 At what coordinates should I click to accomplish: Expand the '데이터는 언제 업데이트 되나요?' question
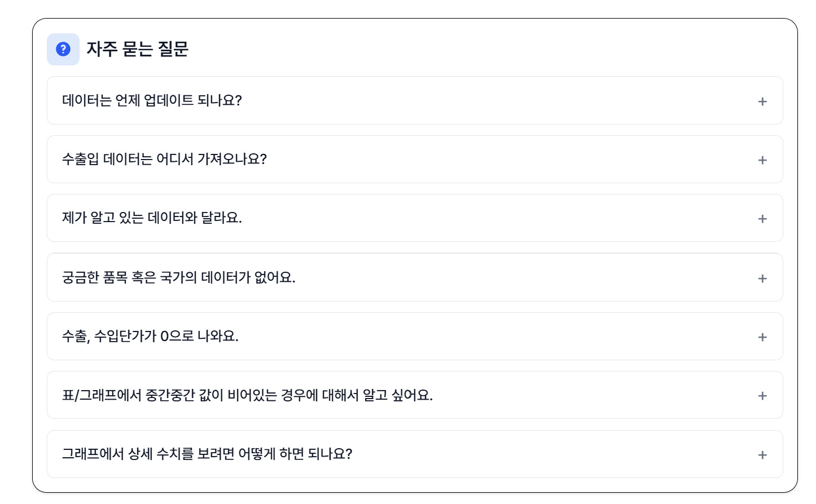point(152,101)
